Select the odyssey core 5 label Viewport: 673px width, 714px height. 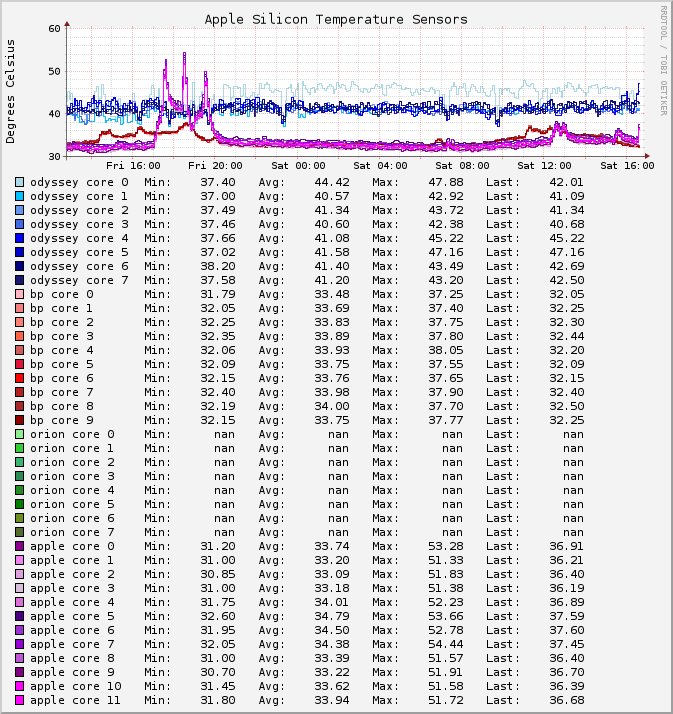click(79, 253)
